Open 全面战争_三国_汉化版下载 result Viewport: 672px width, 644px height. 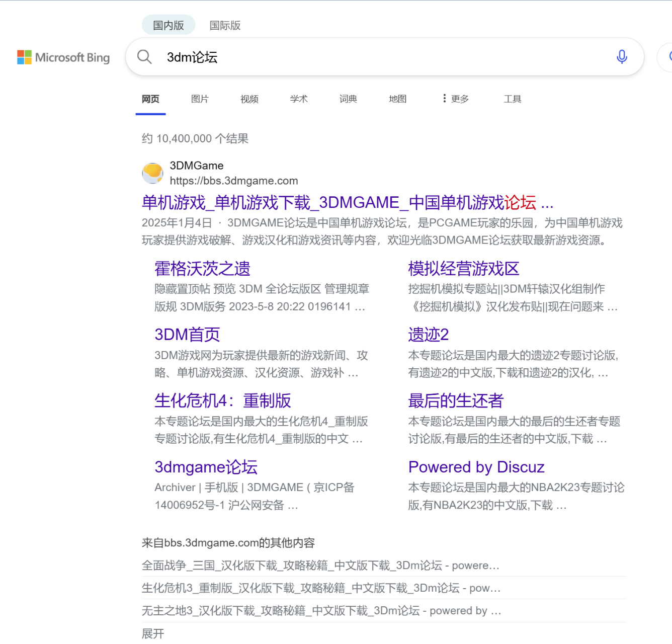point(320,566)
